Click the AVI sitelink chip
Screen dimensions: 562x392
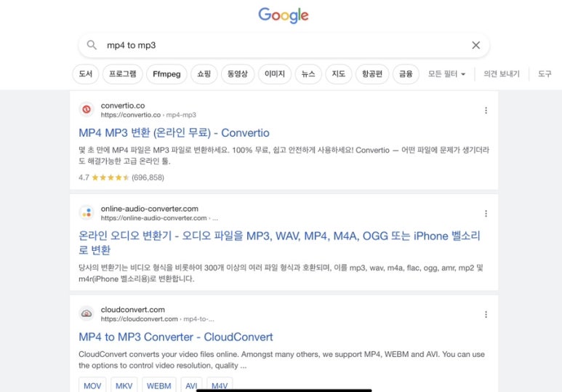pyautogui.click(x=191, y=385)
